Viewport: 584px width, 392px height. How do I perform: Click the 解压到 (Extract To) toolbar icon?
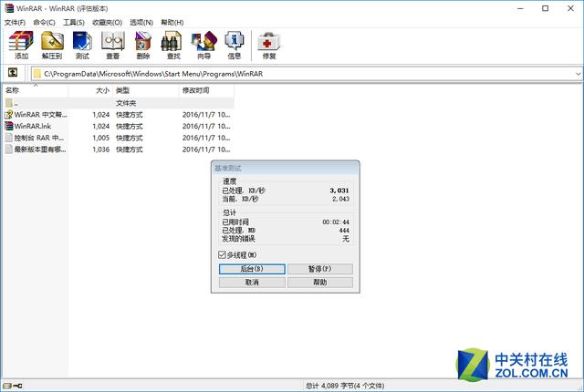pyautogui.click(x=52, y=41)
